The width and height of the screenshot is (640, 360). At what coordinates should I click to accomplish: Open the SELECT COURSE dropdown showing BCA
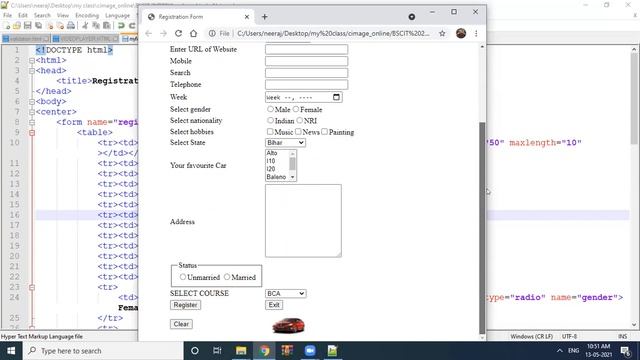(285, 293)
